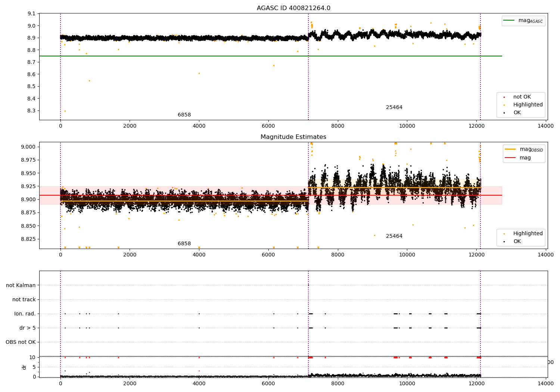Viewport: 560px width, 392px height.
Task: Click x-tick 6000 under the top plot
Action: point(268,126)
